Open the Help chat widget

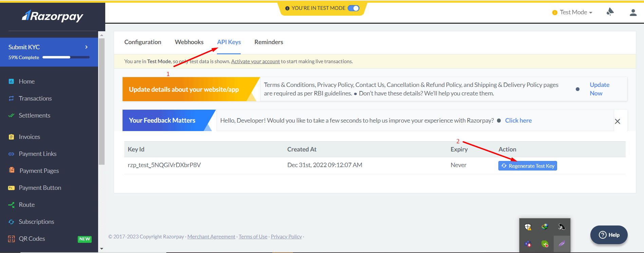tap(609, 235)
